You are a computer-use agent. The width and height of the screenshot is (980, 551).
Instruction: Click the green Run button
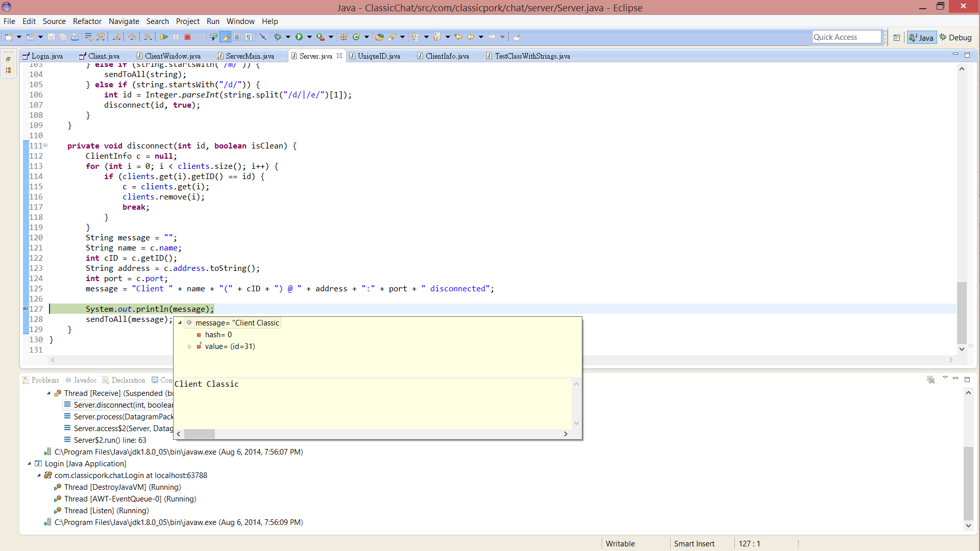pos(299,37)
